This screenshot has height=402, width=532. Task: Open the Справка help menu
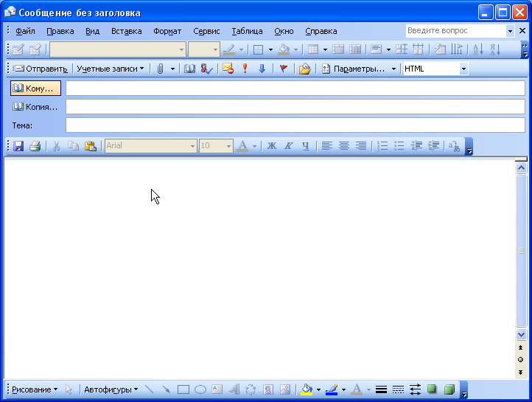coord(321,31)
